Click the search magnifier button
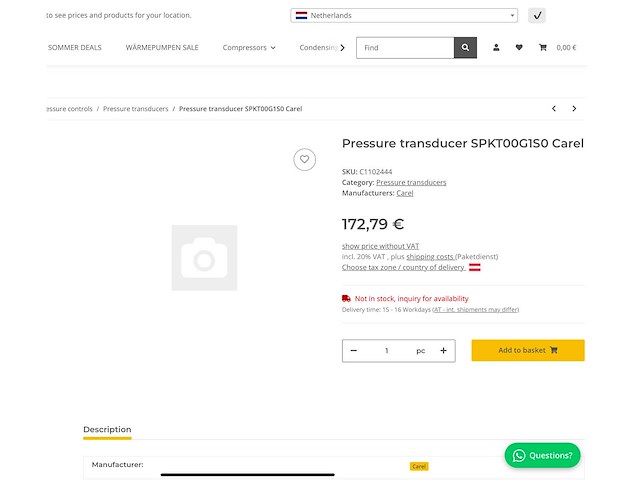This screenshot has height=480, width=640. (465, 48)
